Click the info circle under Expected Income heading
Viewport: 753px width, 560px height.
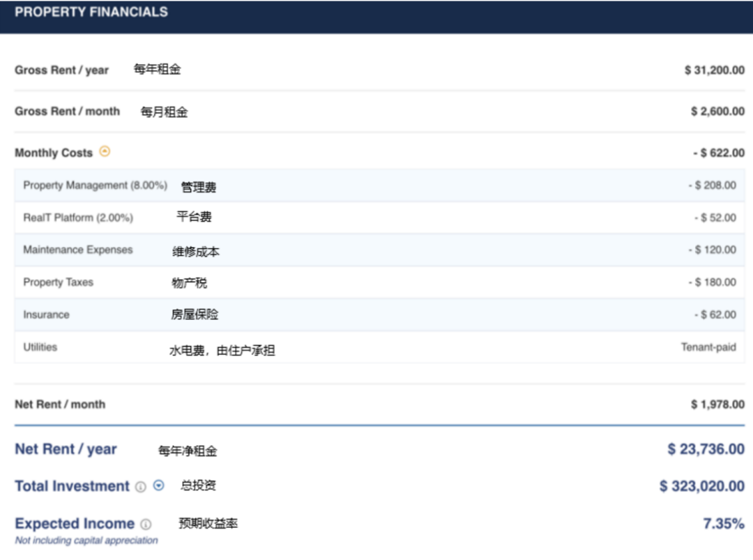(146, 524)
